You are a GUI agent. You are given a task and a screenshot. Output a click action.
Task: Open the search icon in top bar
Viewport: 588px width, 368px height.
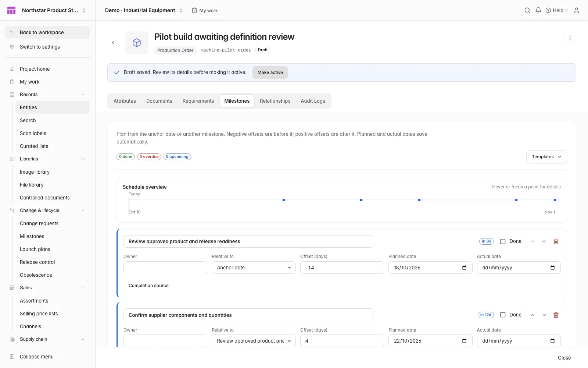coord(527,10)
